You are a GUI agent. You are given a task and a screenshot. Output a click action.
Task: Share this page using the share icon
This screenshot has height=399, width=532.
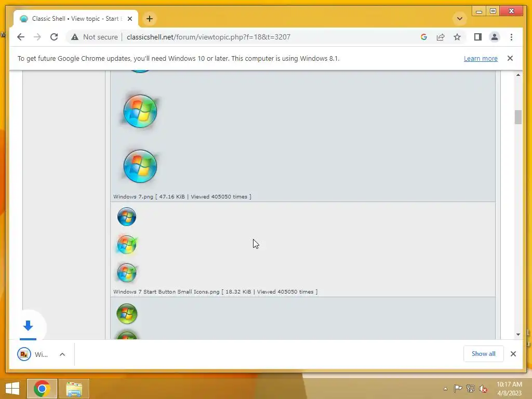[441, 37]
